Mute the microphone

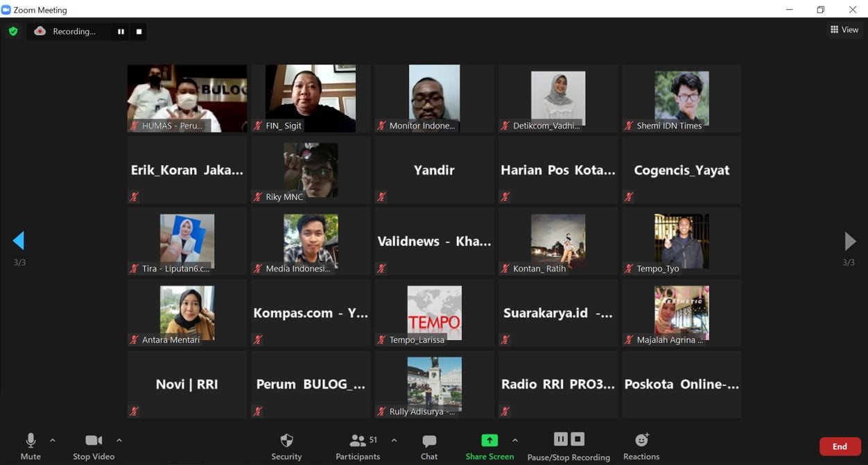pos(31,447)
